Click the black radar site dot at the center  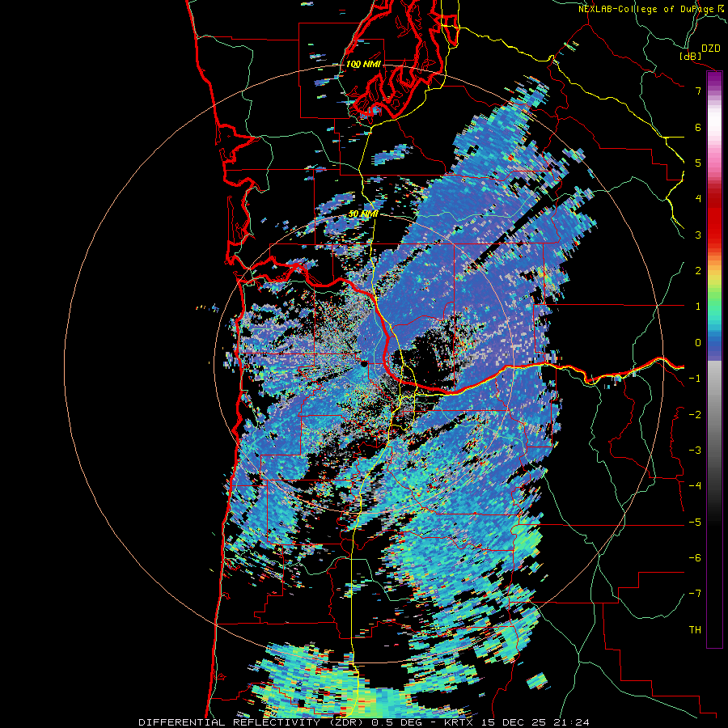pos(365,363)
